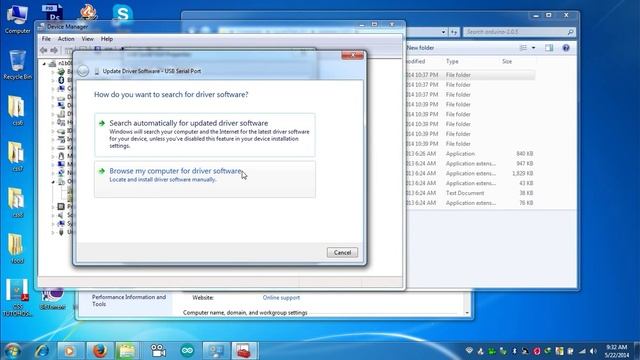Viewport: 640px width, 360px height.
Task: Select the css6 folder on the desktop
Action: (x=16, y=111)
